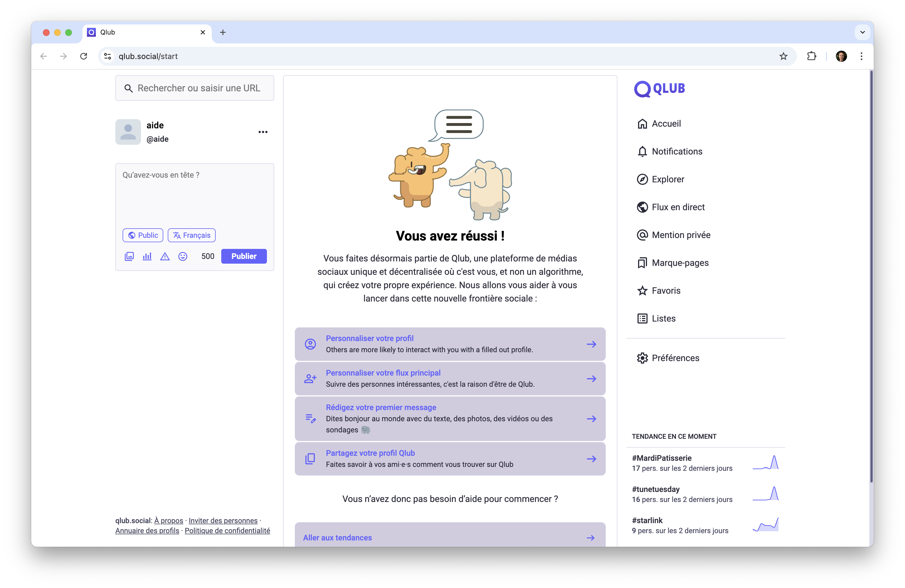The height and width of the screenshot is (588, 905).
Task: Open Marque-pages
Action: (673, 263)
